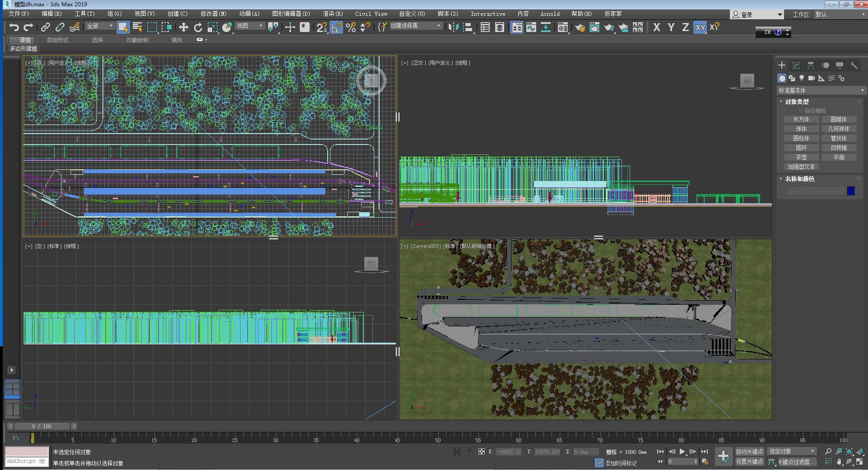868x470 pixels.
Task: Toggle the selection lock icon
Action: tap(469, 451)
